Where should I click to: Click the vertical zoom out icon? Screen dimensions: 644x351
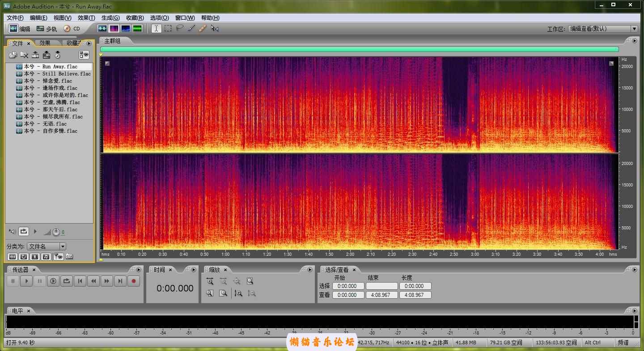pyautogui.click(x=252, y=293)
